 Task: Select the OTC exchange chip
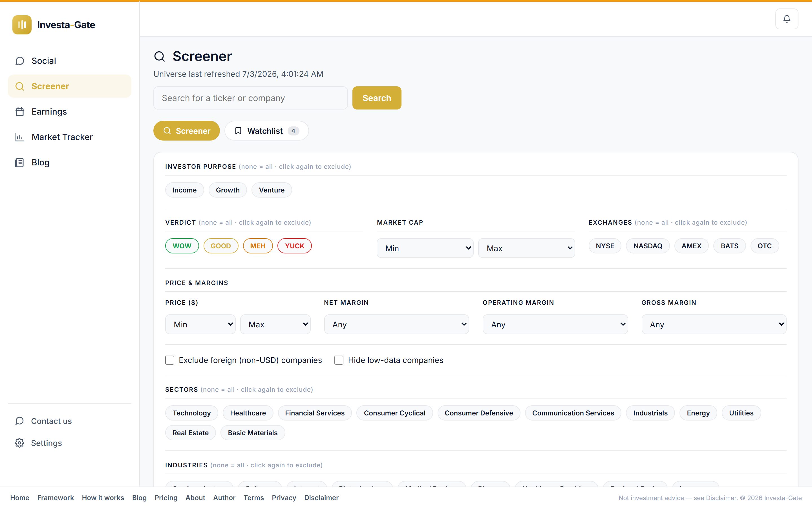pyautogui.click(x=765, y=246)
